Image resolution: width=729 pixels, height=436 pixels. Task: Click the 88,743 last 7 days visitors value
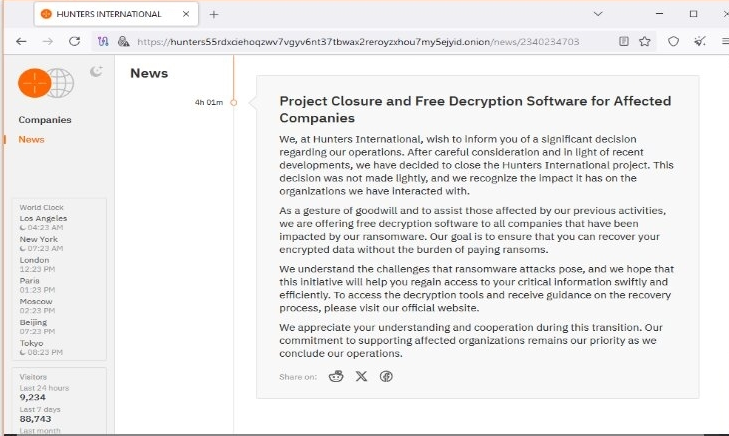click(x=35, y=419)
